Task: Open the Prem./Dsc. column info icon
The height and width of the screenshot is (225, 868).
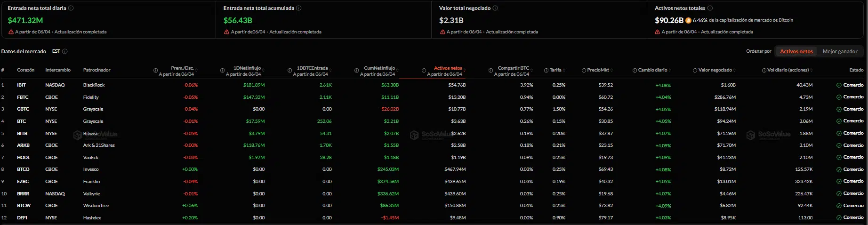Action: [x=155, y=71]
